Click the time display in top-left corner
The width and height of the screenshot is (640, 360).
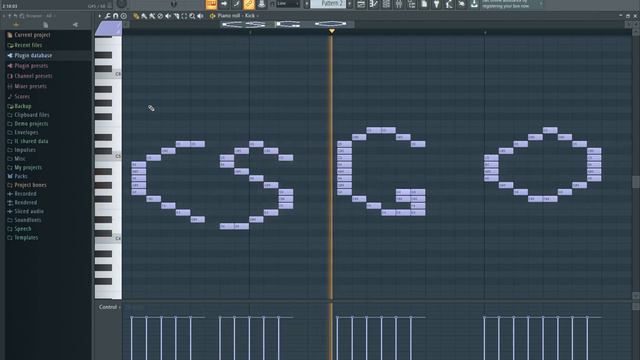click(x=10, y=6)
